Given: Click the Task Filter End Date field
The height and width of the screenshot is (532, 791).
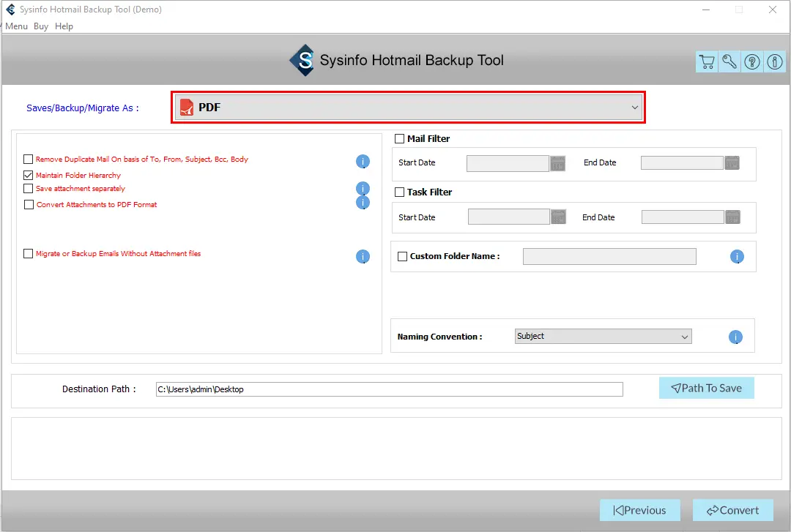Looking at the screenshot, I should pos(683,217).
